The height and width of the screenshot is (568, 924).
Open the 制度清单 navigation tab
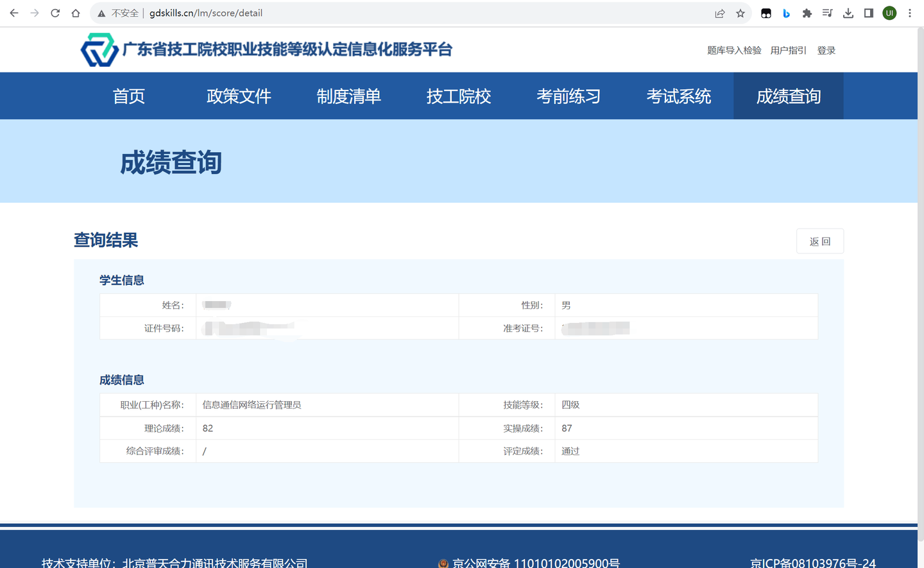pyautogui.click(x=349, y=96)
